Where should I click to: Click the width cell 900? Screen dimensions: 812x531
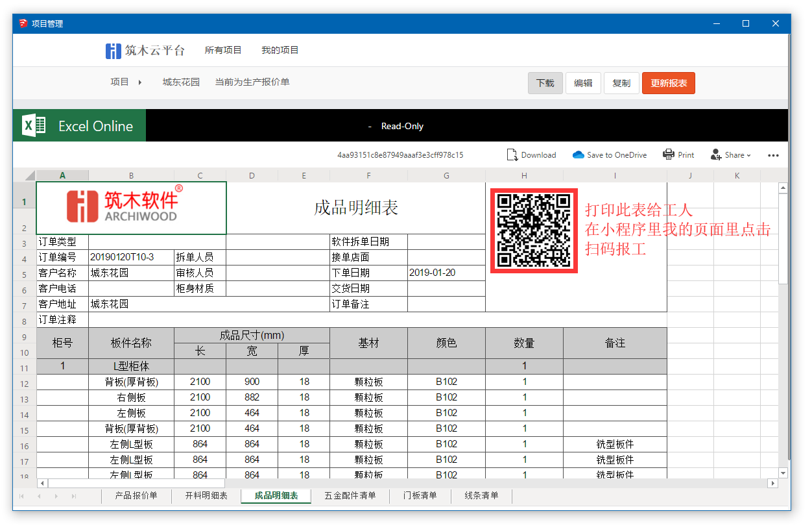[252, 382]
